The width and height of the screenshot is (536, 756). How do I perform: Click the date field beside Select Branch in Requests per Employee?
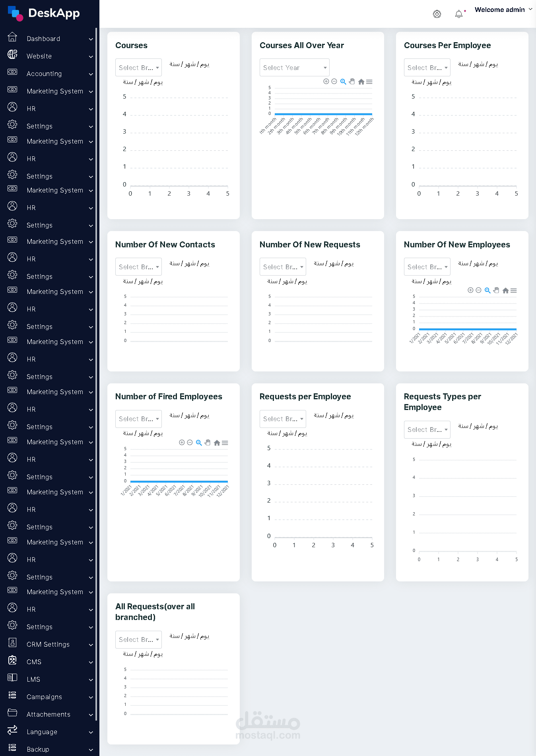(x=334, y=416)
